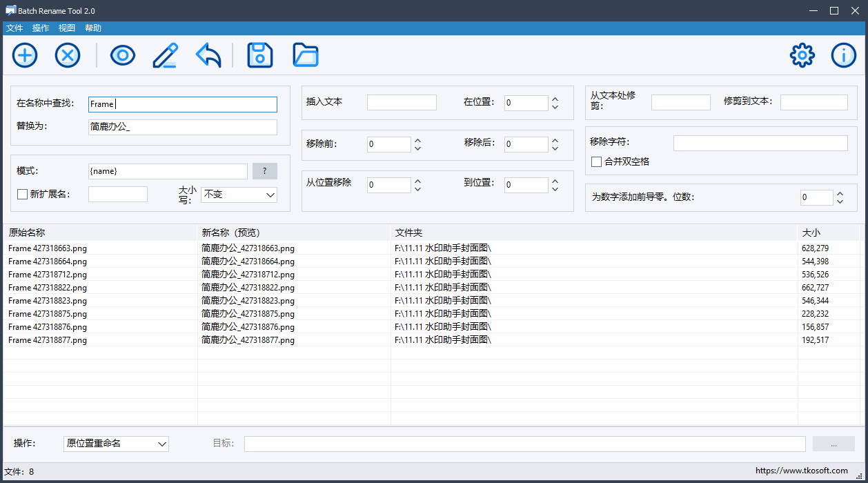The height and width of the screenshot is (483, 868).
Task: Open the 操作 dropdown showing 原位置重命名
Action: (116, 443)
